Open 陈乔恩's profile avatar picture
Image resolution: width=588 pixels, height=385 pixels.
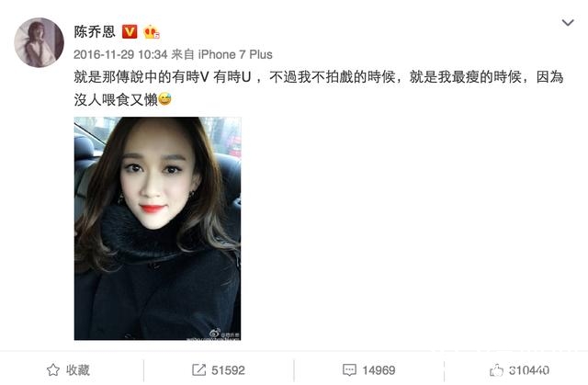[x=39, y=42]
